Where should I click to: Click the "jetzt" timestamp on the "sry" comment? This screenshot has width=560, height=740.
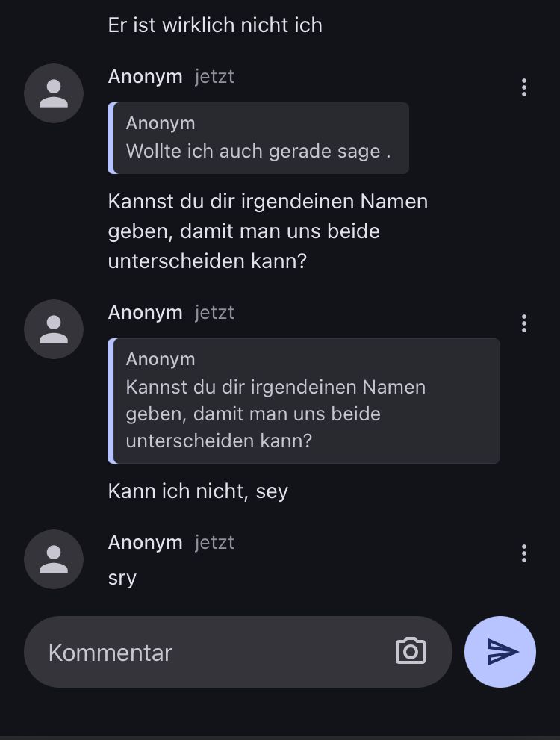pyautogui.click(x=214, y=542)
